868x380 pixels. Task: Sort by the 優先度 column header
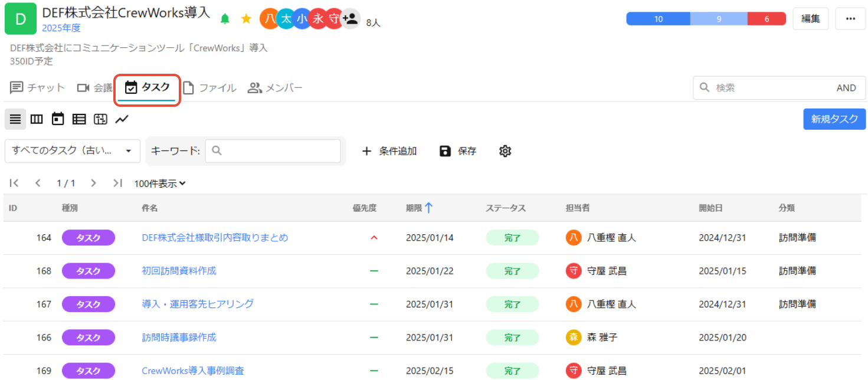tap(364, 208)
